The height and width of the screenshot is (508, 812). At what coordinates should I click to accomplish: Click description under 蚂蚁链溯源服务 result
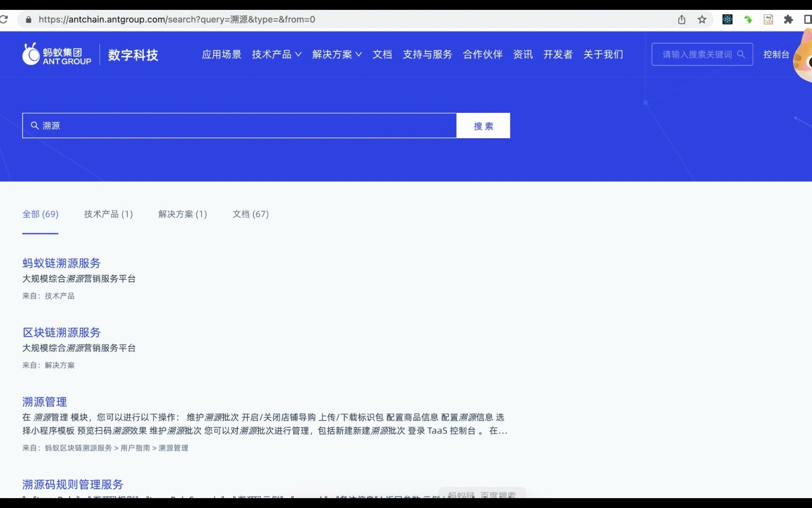coord(79,278)
